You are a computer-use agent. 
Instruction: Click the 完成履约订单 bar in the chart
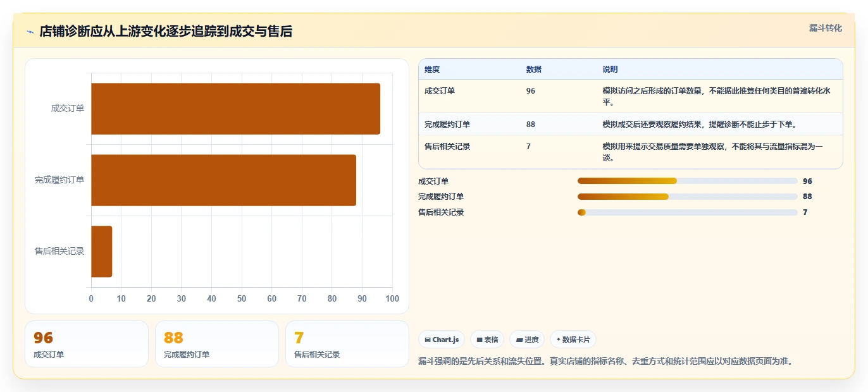point(223,180)
